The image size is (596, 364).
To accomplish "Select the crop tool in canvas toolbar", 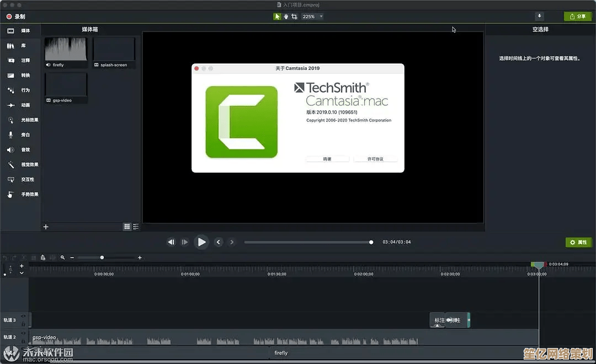I will point(294,17).
